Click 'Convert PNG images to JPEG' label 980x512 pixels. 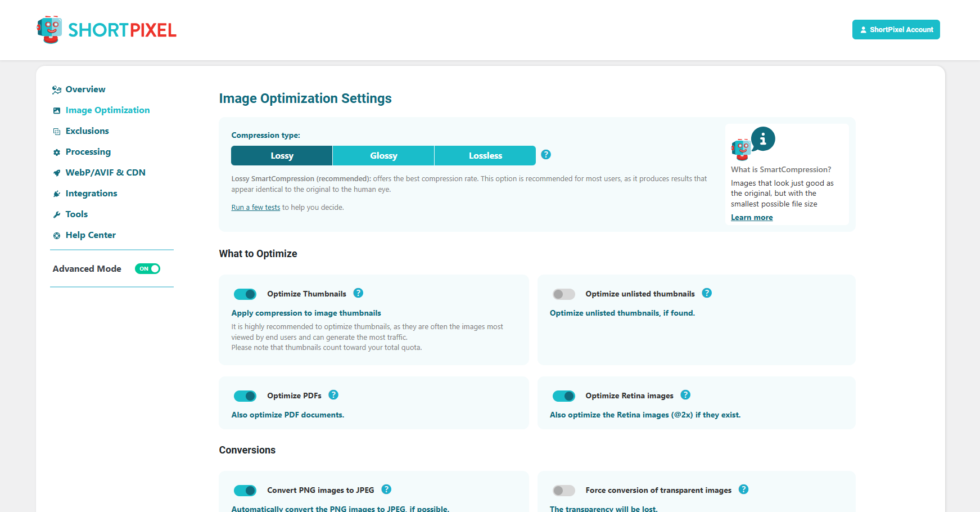[320, 490]
